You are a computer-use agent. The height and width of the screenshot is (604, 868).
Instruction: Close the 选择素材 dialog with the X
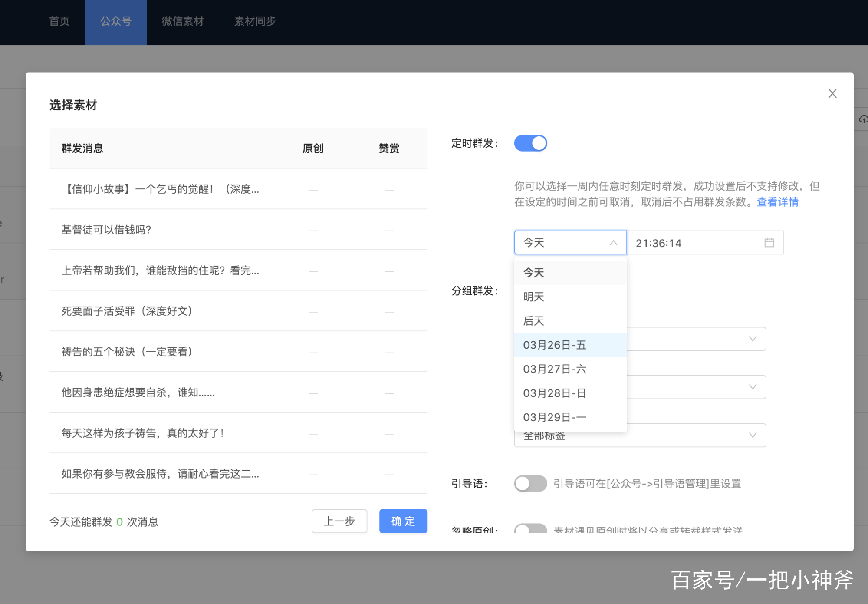point(832,93)
